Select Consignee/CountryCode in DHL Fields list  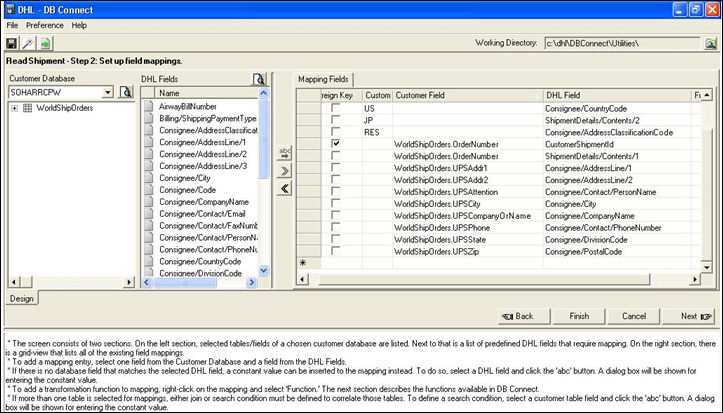click(x=200, y=261)
